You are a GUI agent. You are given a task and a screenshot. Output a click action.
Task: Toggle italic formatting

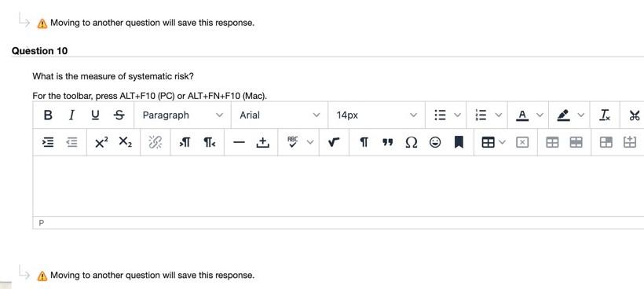click(x=71, y=115)
